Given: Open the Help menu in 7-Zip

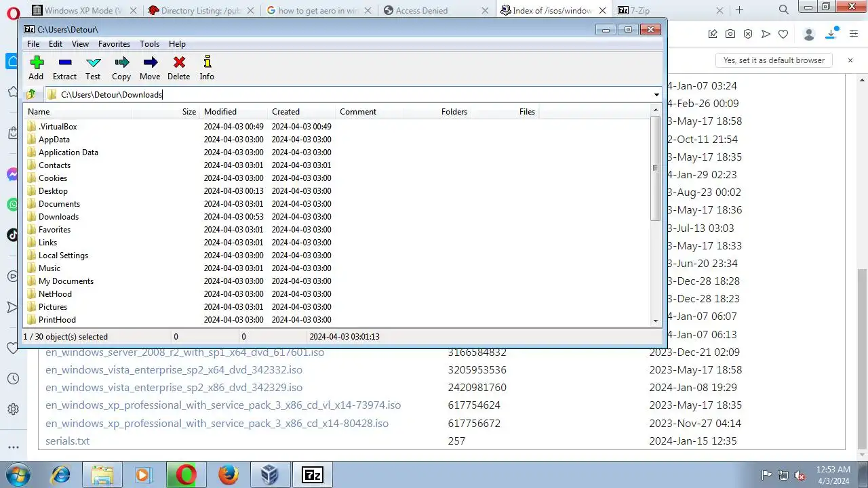Looking at the screenshot, I should coord(177,44).
